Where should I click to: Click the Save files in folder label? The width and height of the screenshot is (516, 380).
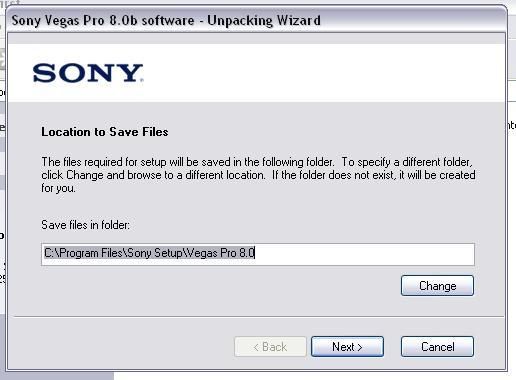tap(85, 225)
